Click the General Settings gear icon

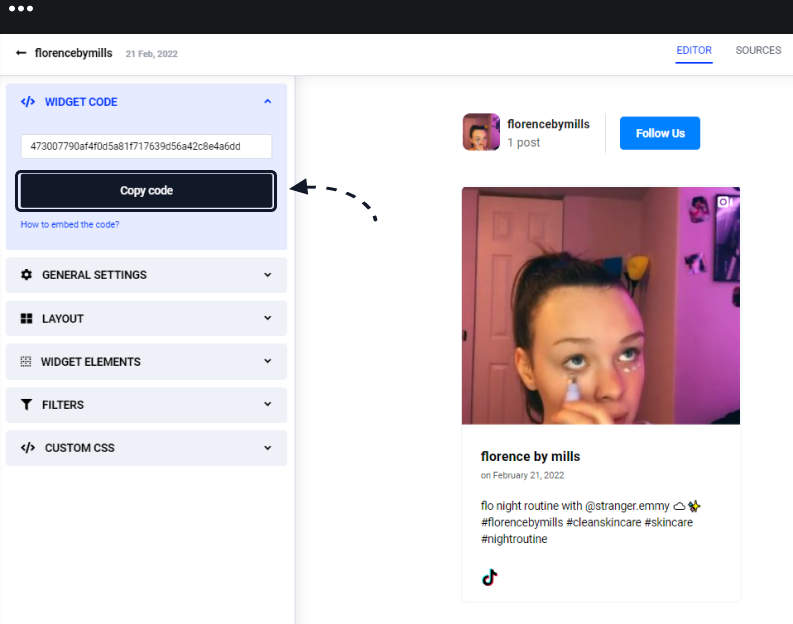[26, 275]
